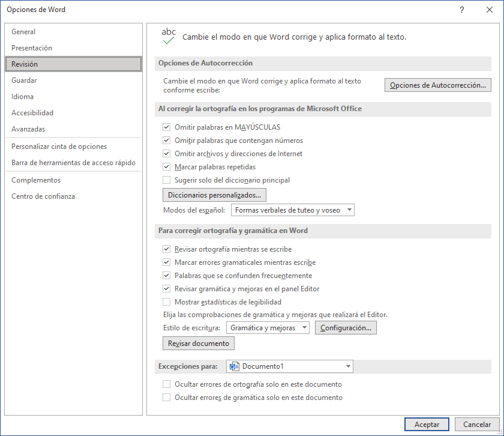
Task: Click the abc checkmark proofing icon
Action: click(x=169, y=36)
